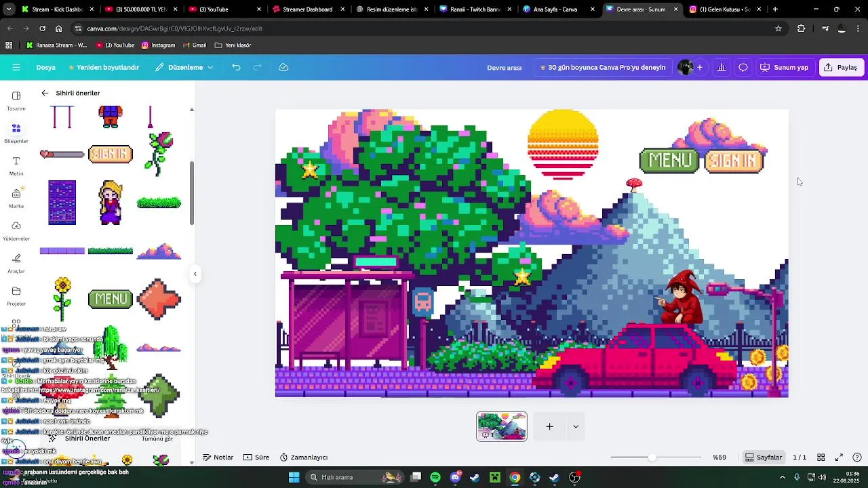Open Notlar notes panel
This screenshot has width=868, height=488.
tap(218, 457)
